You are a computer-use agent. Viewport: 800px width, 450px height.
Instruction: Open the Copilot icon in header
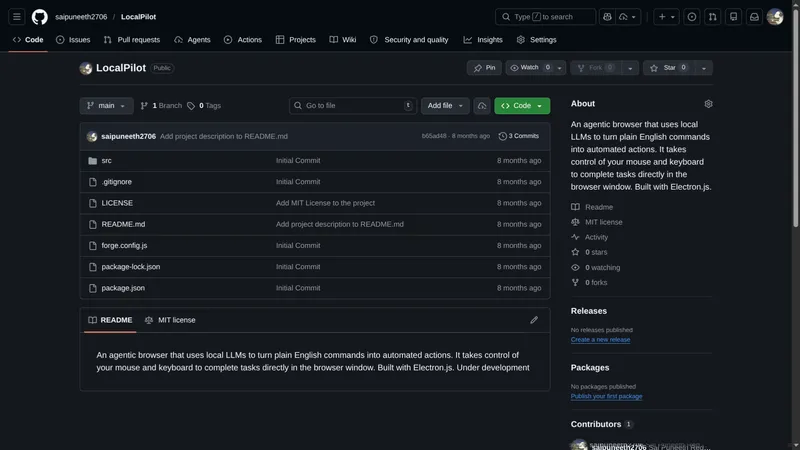pyautogui.click(x=607, y=17)
